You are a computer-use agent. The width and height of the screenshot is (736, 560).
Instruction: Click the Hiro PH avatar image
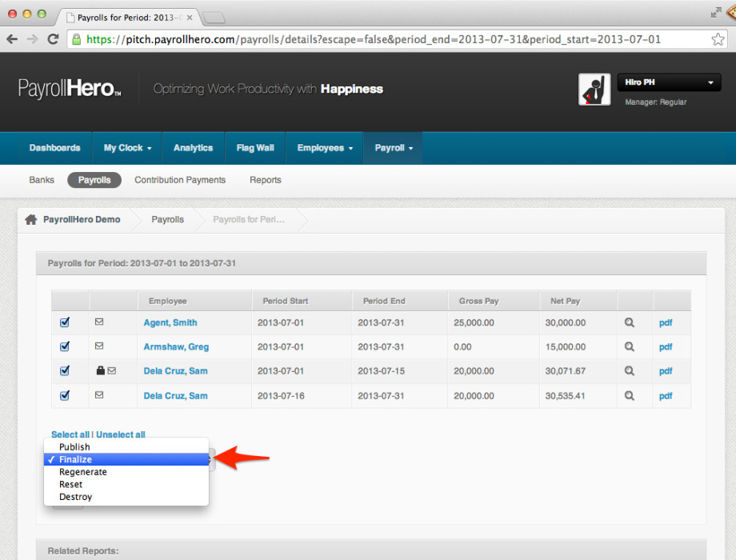click(x=594, y=89)
